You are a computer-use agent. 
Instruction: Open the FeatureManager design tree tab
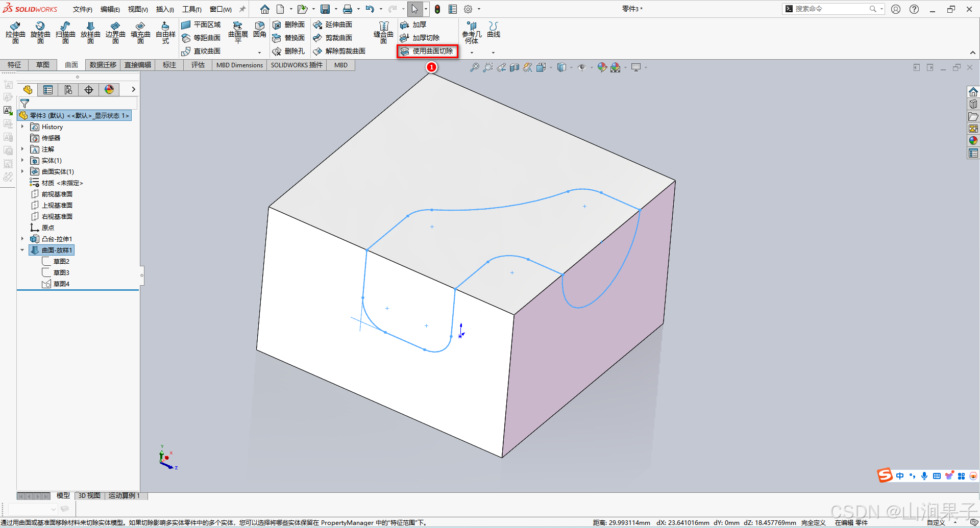point(28,90)
